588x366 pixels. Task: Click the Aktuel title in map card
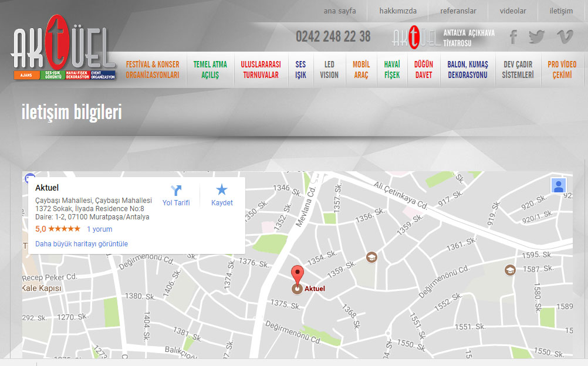pos(47,188)
